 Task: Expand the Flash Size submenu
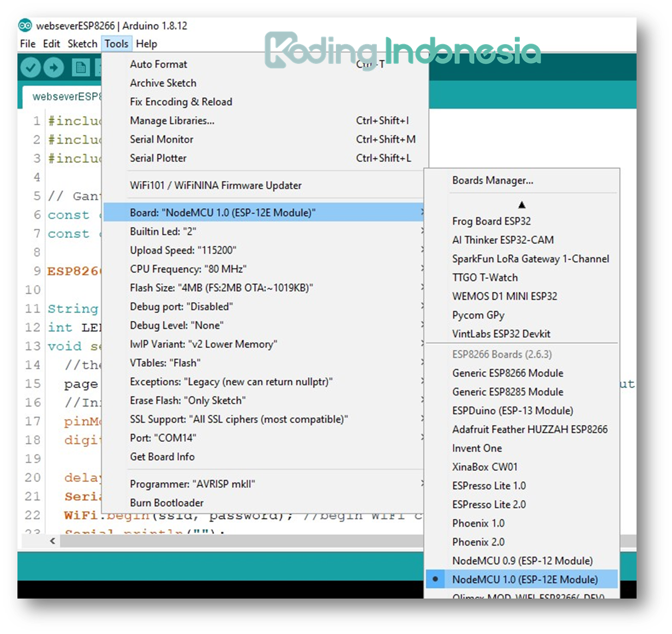pos(263,288)
